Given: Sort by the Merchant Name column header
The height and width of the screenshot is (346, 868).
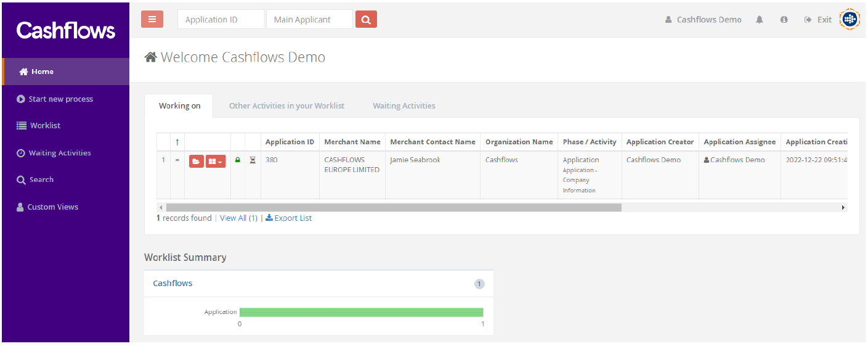Looking at the screenshot, I should point(352,142).
